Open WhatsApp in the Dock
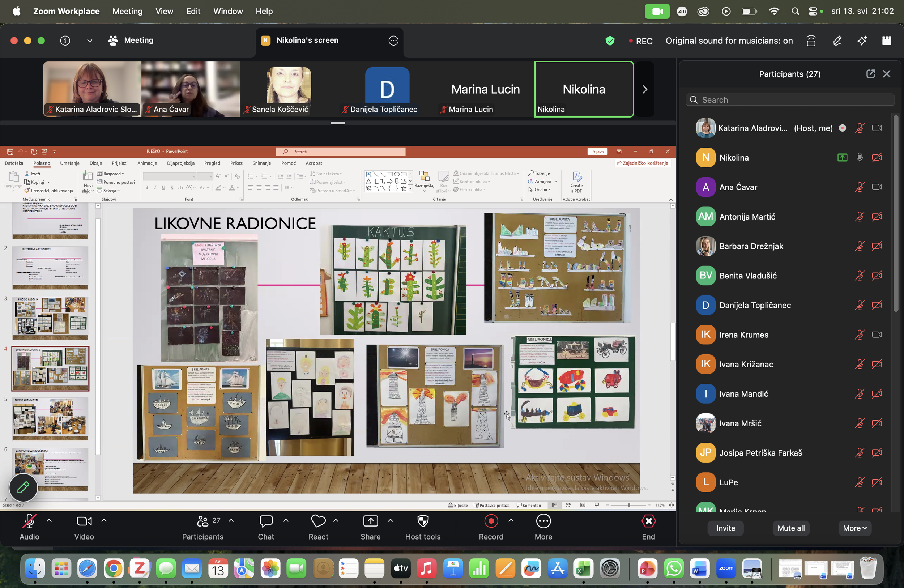 [673, 568]
